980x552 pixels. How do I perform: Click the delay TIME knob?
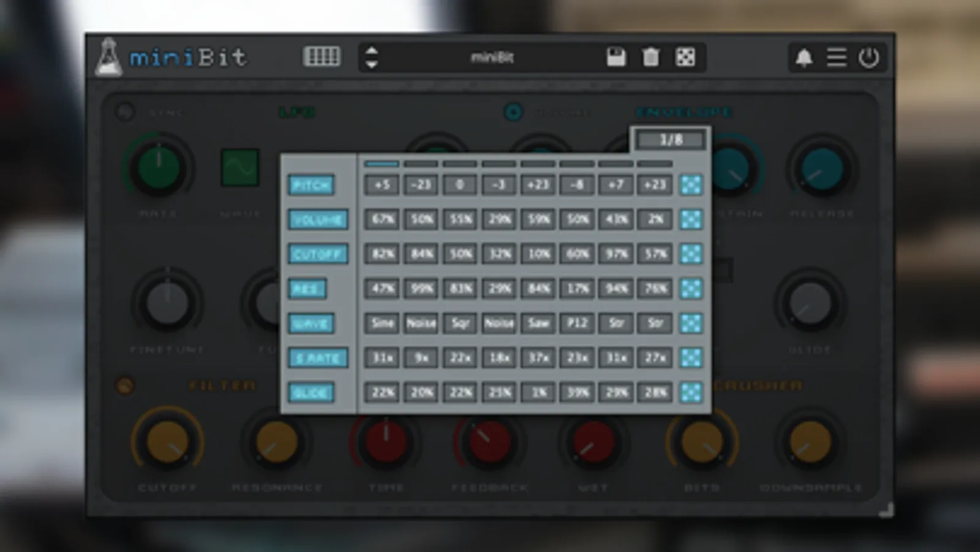click(386, 442)
